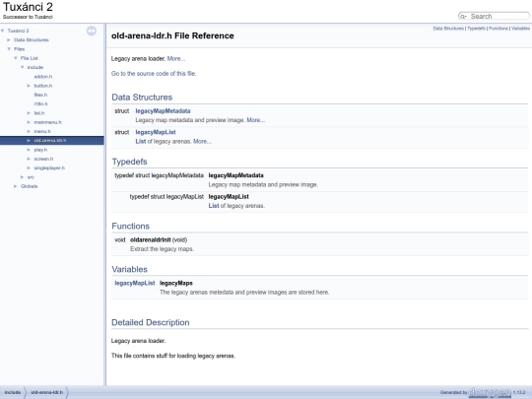The height and width of the screenshot is (399, 532).
Task: Open legacyMapMetadata struct link
Action: point(163,111)
